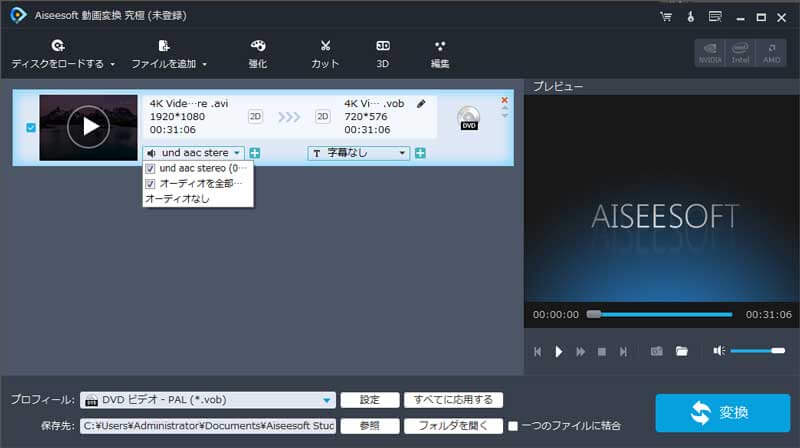Expand the Load Disc dropdown arrow
Viewport: 800px width, 448px height.
tap(112, 64)
